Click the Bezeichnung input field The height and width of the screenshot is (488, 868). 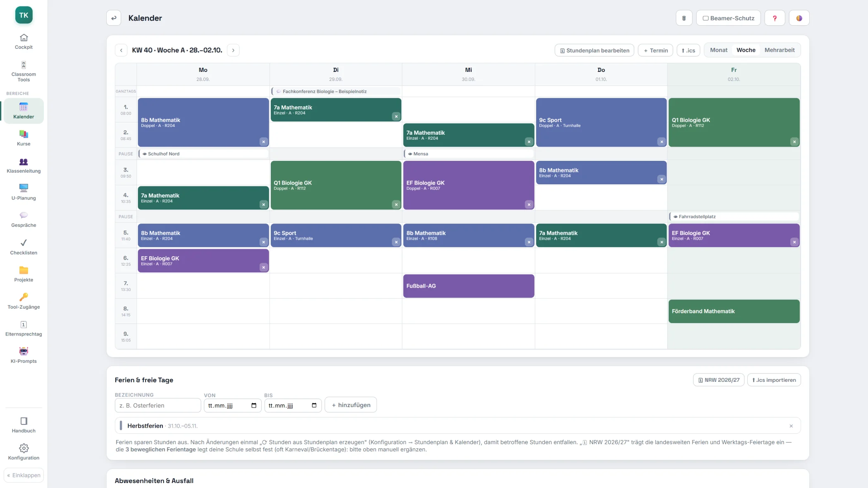click(158, 405)
